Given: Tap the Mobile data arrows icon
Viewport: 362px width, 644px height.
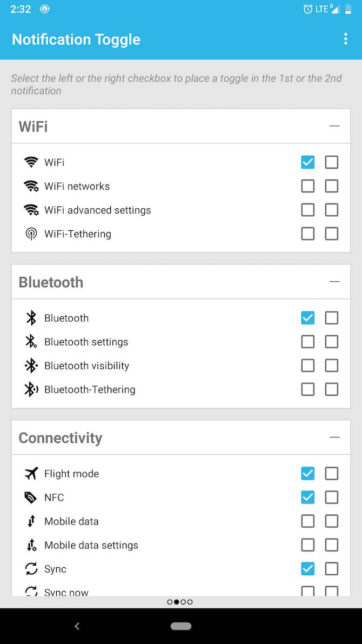Looking at the screenshot, I should coord(31,521).
